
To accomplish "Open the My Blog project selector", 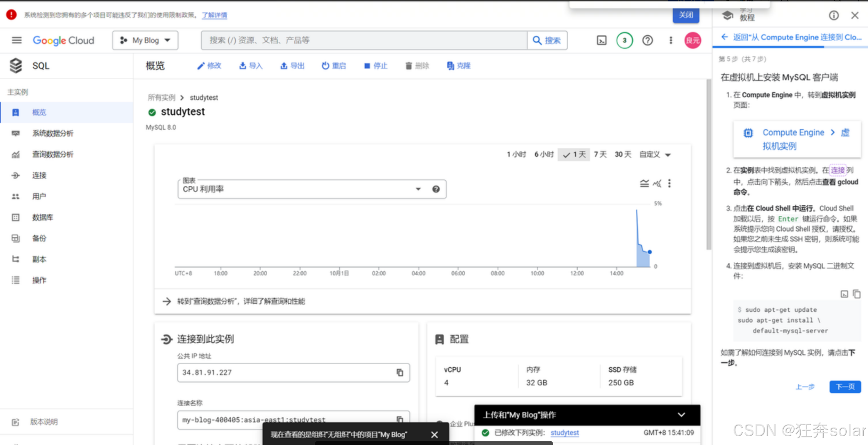I will pyautogui.click(x=145, y=40).
